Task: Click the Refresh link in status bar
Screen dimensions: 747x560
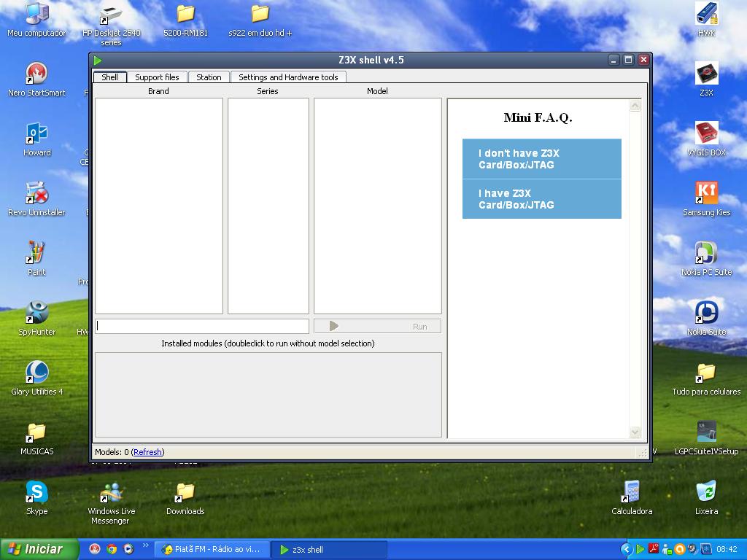Action: coord(147,452)
